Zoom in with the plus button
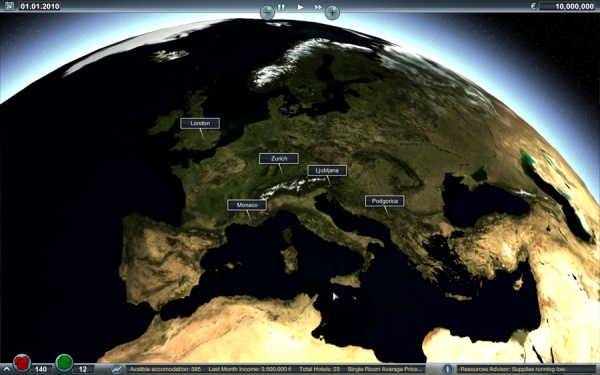This screenshot has height=375, width=600. (332, 12)
